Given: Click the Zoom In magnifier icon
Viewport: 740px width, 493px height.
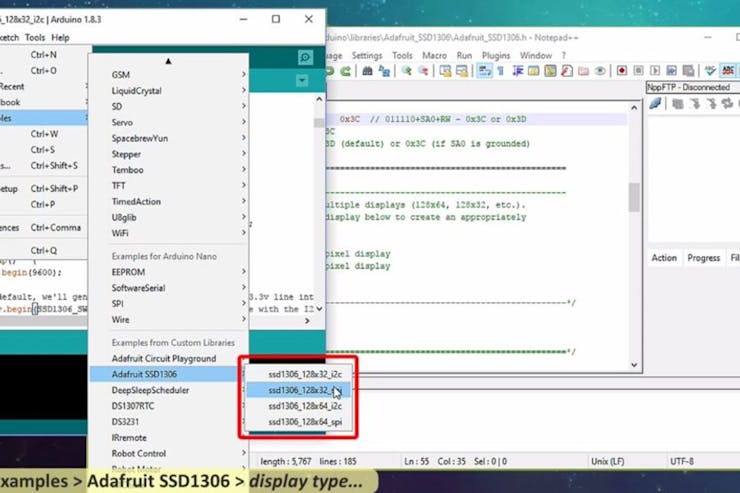Looking at the screenshot, I should [406, 71].
